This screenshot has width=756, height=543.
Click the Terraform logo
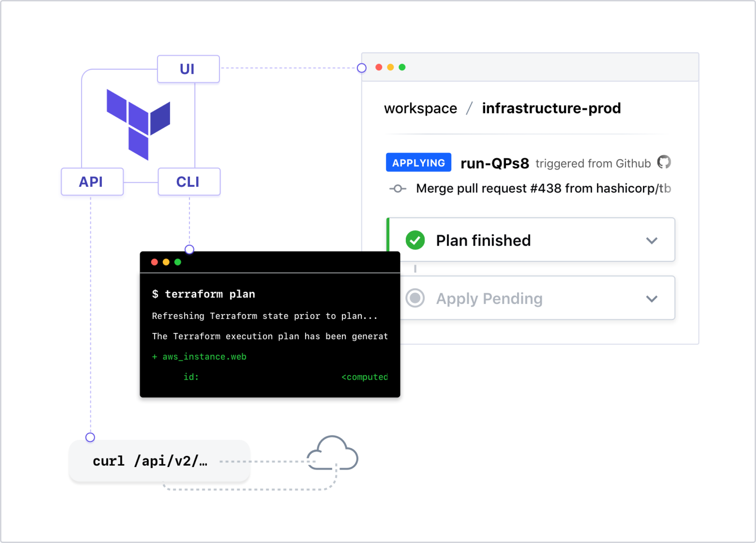coord(138,124)
